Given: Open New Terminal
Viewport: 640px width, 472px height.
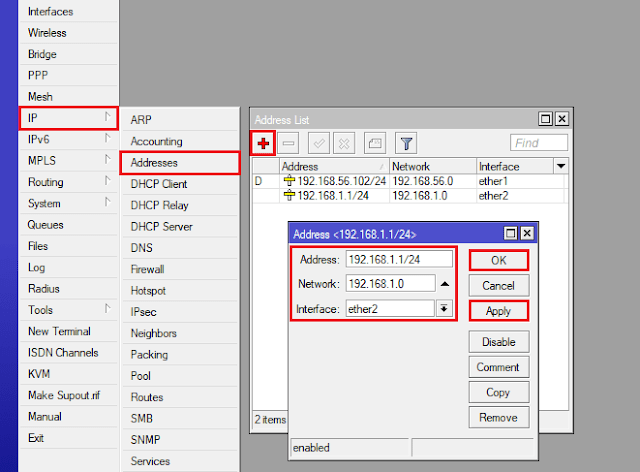Looking at the screenshot, I should click(x=69, y=331).
